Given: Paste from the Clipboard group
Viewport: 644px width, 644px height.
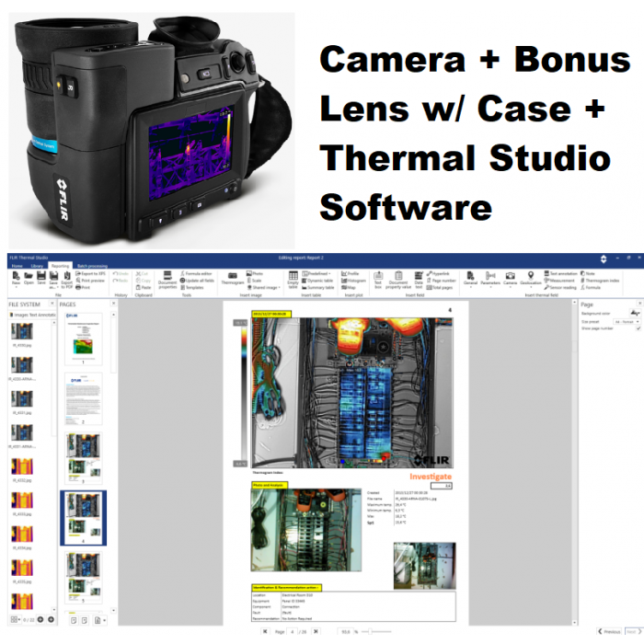Looking at the screenshot, I should [144, 287].
